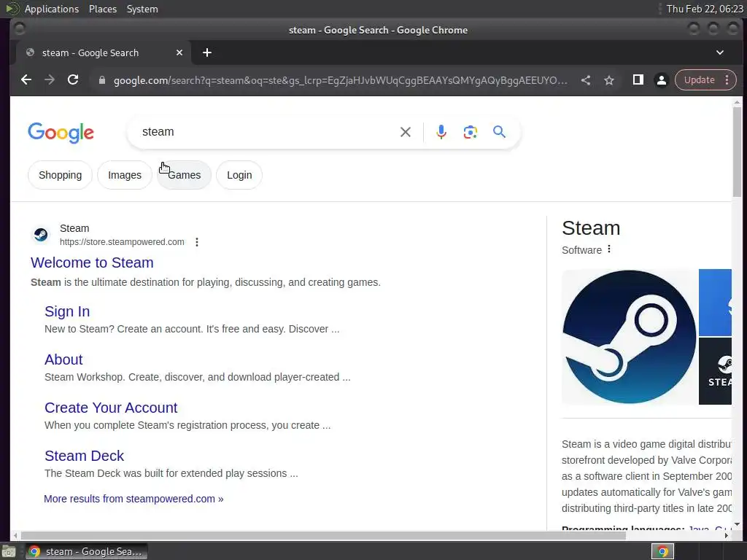The width and height of the screenshot is (747, 560).
Task: Open a new browser tab
Action: (207, 52)
